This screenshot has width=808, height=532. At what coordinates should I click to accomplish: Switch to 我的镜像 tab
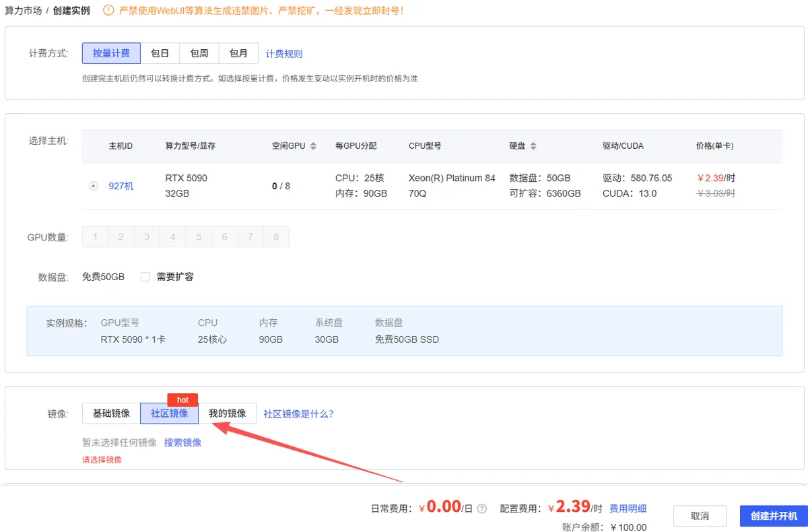coord(227,413)
